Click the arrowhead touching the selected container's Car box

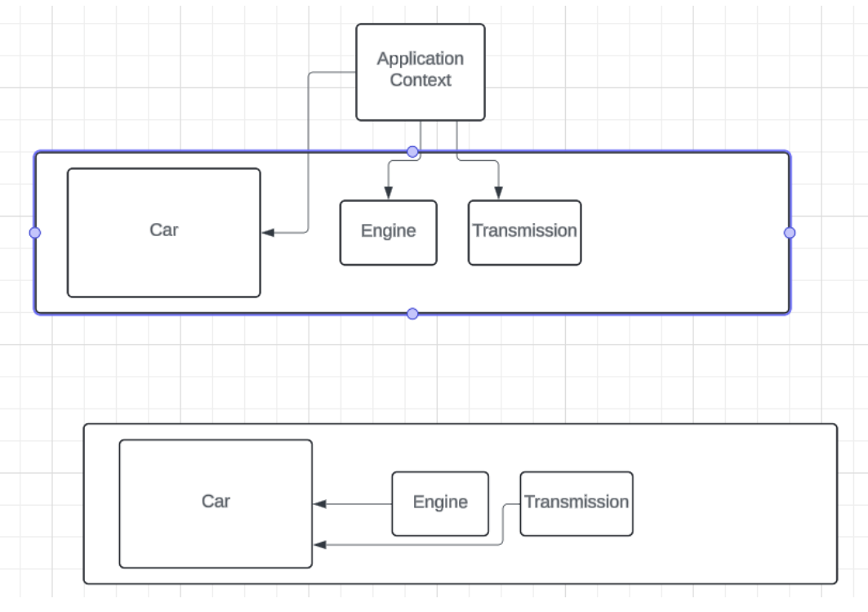tap(268, 233)
